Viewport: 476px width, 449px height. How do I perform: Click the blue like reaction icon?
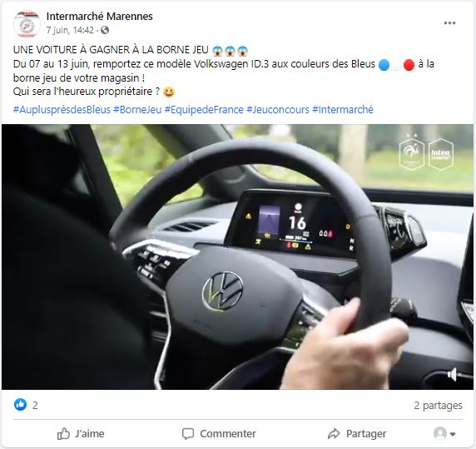[20, 405]
